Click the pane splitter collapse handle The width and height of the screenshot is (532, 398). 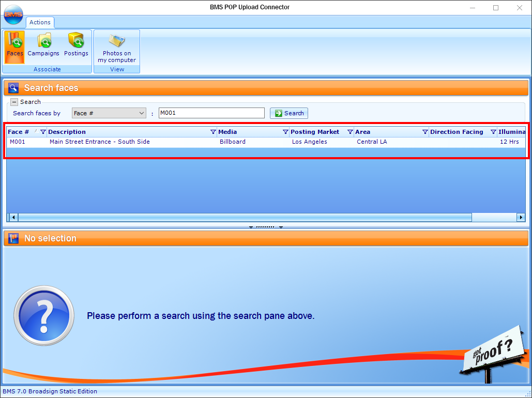click(266, 227)
